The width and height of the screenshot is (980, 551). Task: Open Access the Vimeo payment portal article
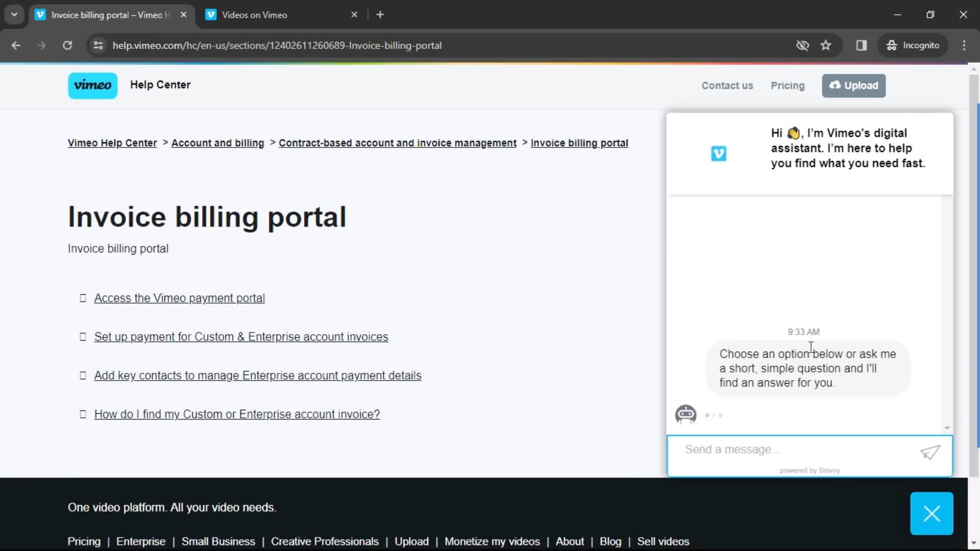pyautogui.click(x=179, y=298)
